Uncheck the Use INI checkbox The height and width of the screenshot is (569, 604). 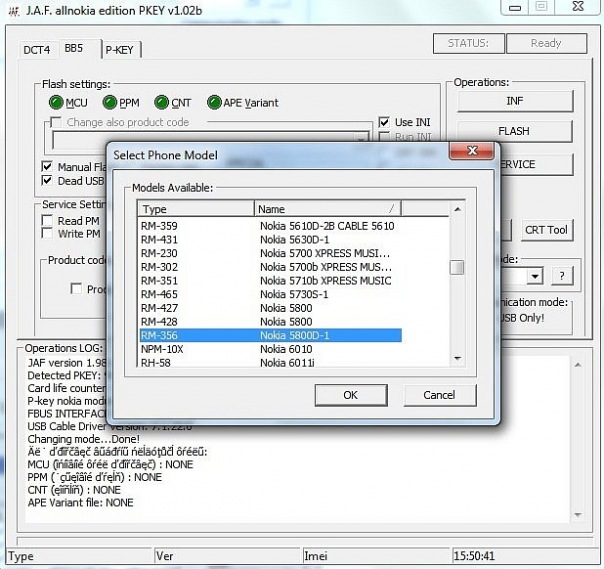(384, 122)
